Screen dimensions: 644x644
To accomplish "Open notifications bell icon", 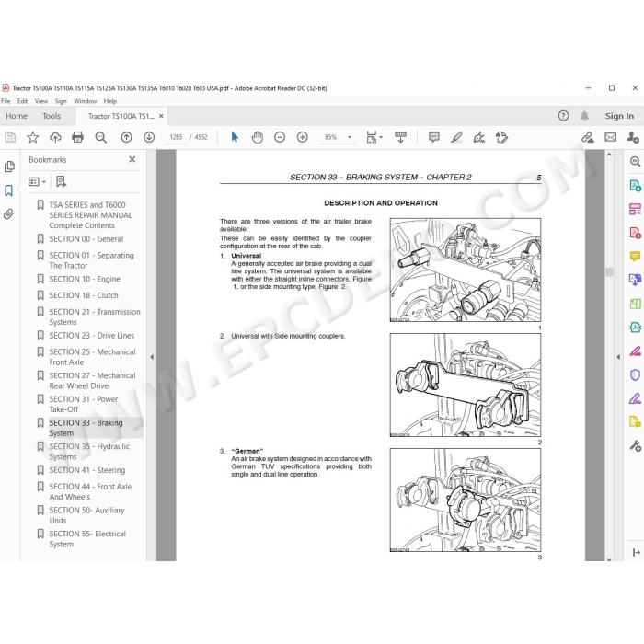I will (584, 116).
